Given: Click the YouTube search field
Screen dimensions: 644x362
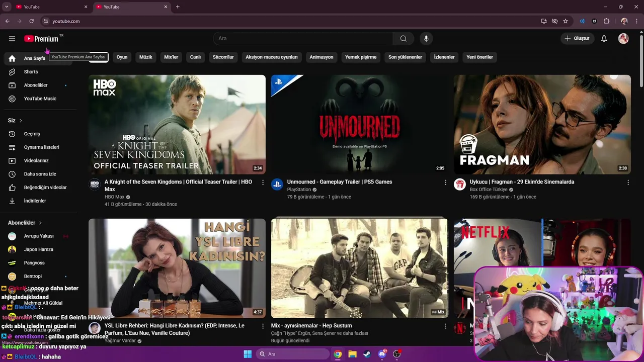Looking at the screenshot, I should click(303, 39).
